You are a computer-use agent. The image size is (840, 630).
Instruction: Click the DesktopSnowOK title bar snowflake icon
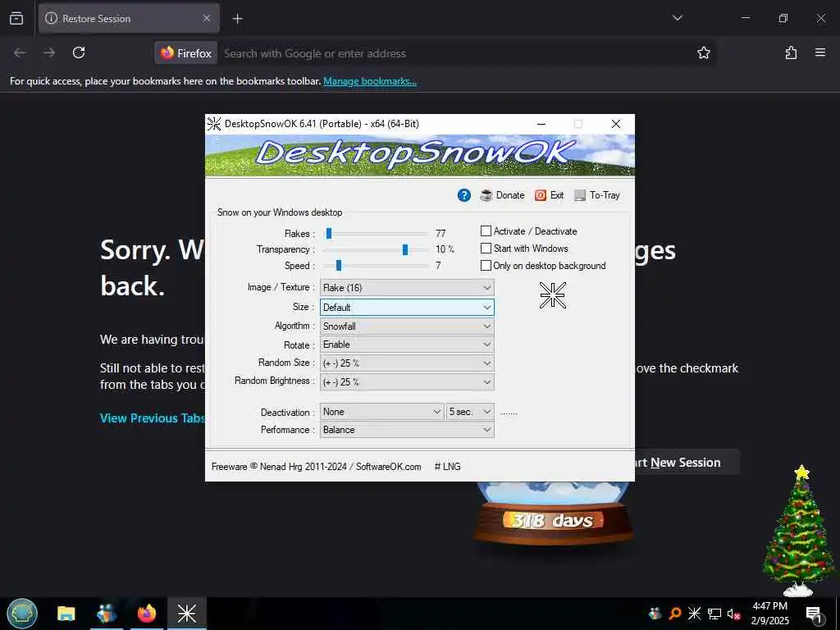(x=214, y=124)
